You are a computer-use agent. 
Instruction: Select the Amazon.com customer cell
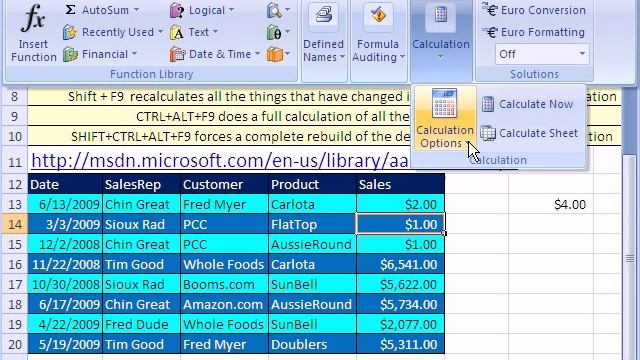(224, 304)
